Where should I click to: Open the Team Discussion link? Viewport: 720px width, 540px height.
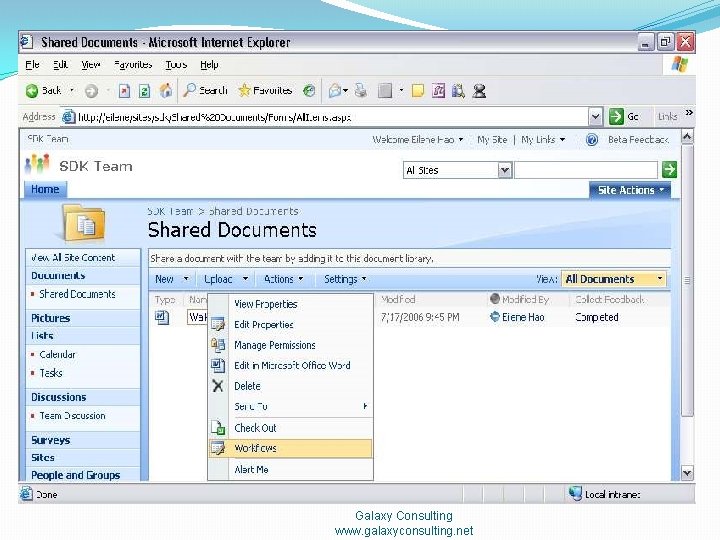72,416
